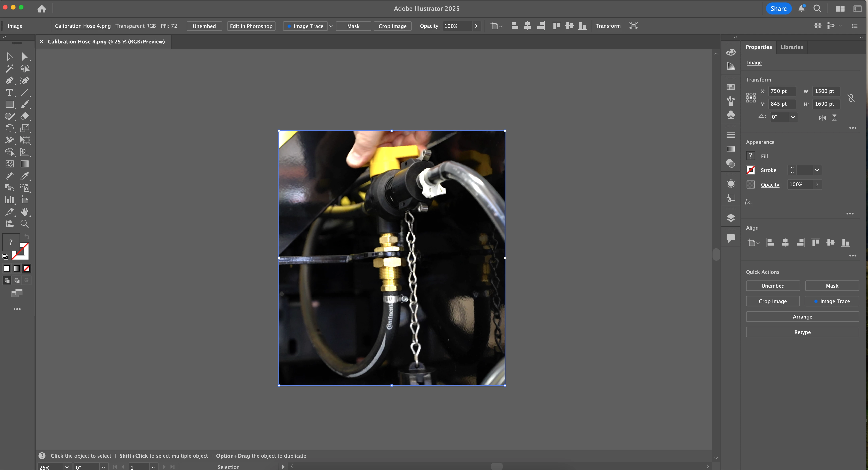Select the Eyedropper tool

point(25,176)
